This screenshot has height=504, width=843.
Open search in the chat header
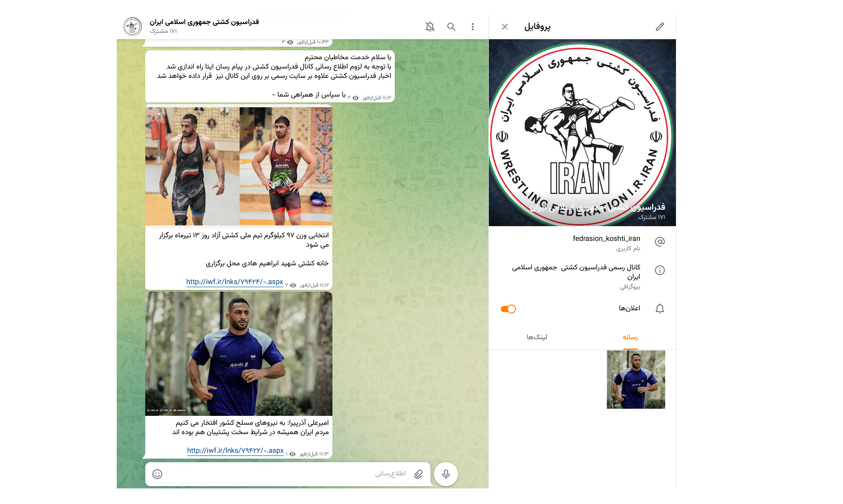coord(451,27)
